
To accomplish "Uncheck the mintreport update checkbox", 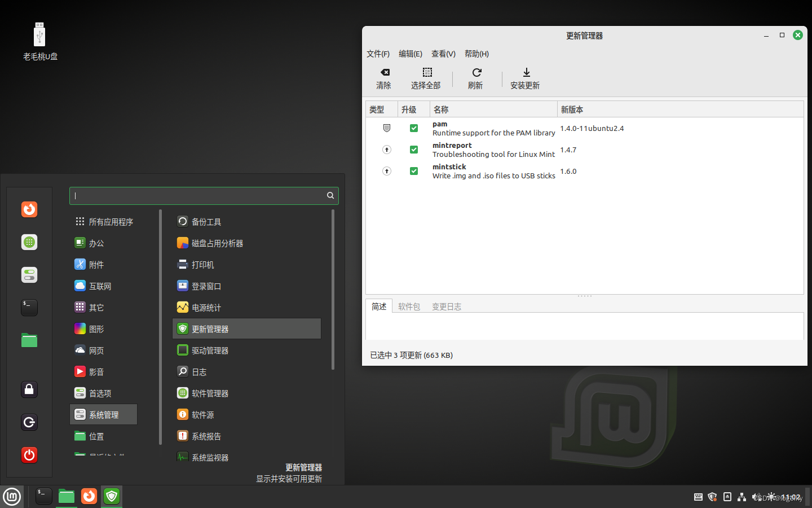I will [x=414, y=150].
